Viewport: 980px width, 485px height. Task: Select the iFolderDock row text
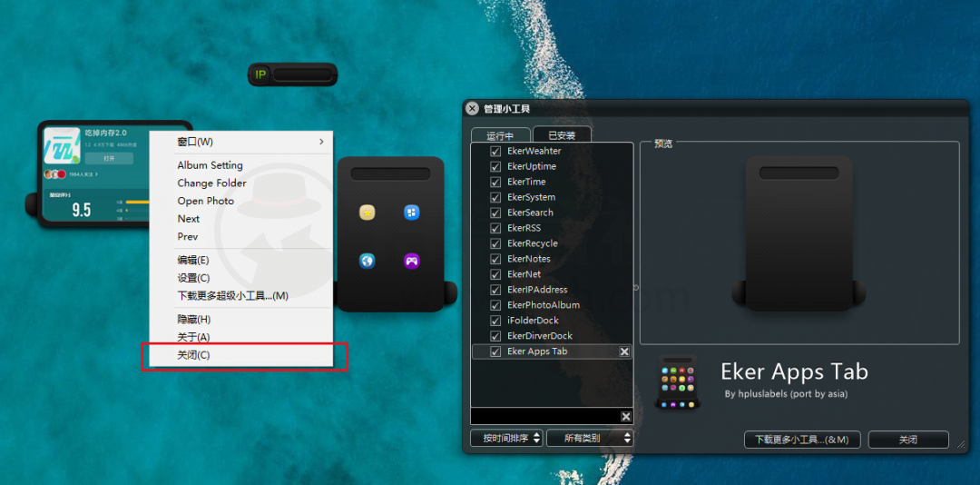pos(533,321)
